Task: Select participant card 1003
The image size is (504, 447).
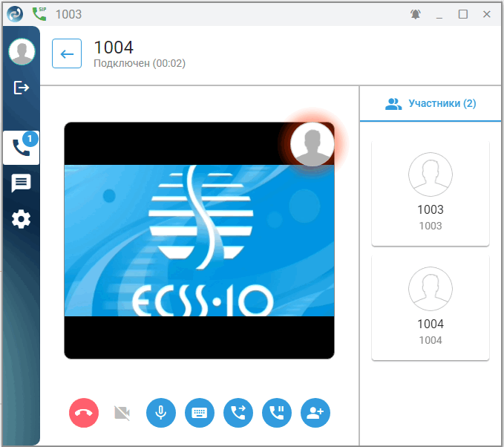Action: [431, 193]
